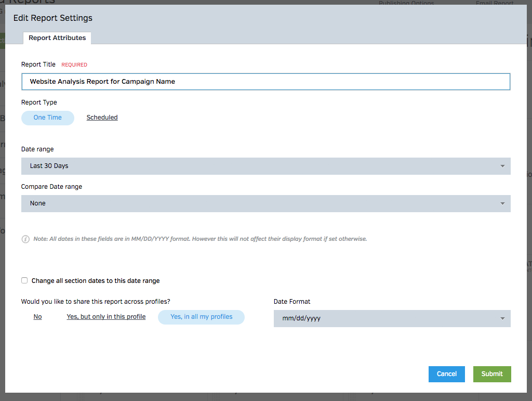This screenshot has width=532, height=401.
Task: Open the mm/dd/yyyy Date Format dropdown
Action: pos(384,318)
